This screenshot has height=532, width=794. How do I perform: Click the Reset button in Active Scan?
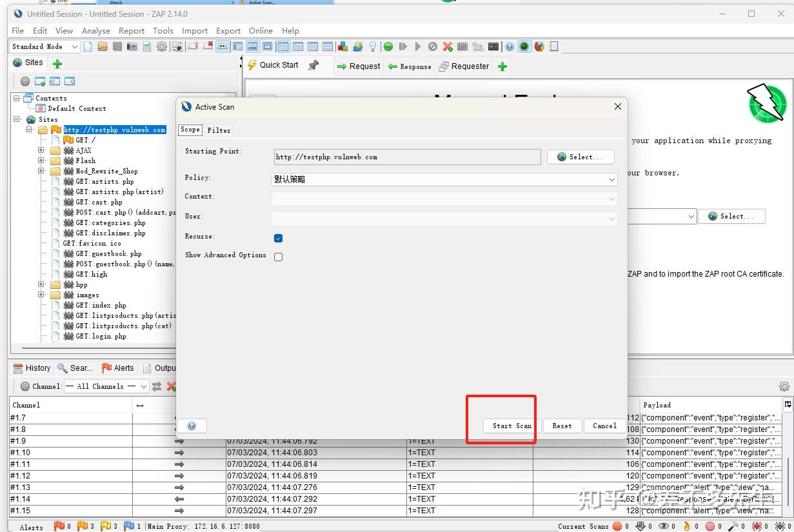point(562,426)
